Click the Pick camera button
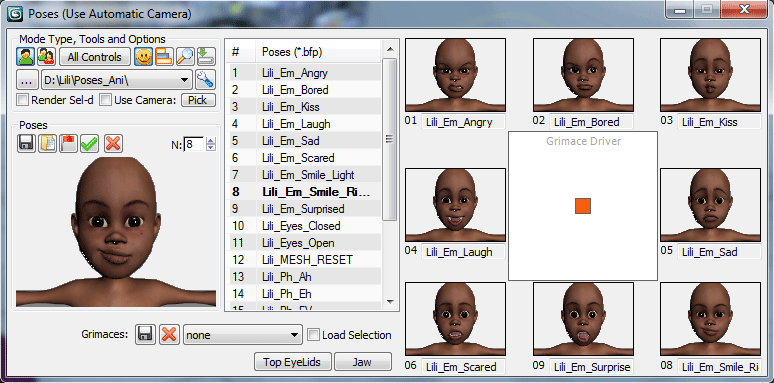This screenshot has width=774, height=383. (x=197, y=100)
